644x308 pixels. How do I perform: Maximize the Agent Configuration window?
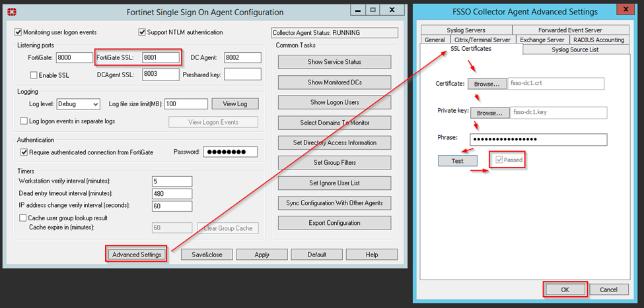(373, 10)
